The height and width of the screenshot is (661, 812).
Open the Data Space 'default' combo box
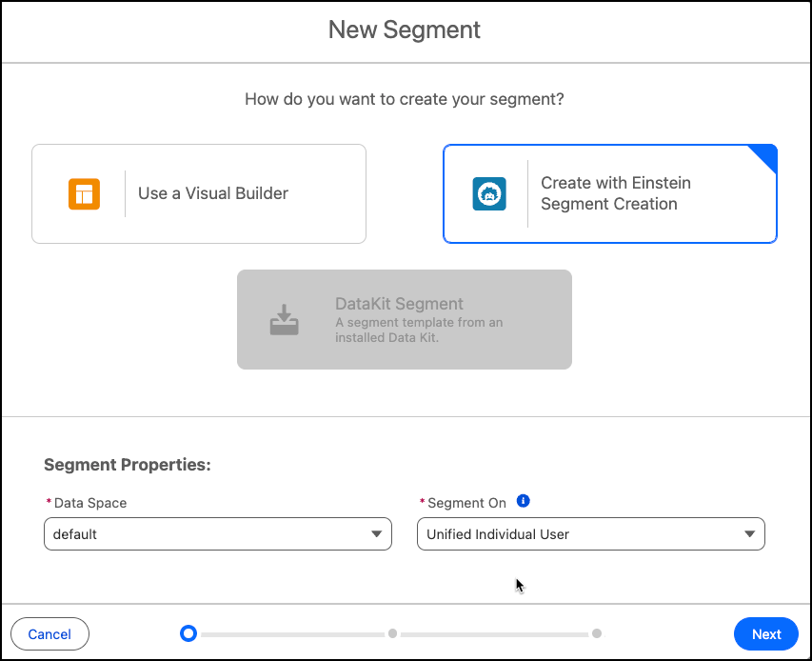pos(205,534)
